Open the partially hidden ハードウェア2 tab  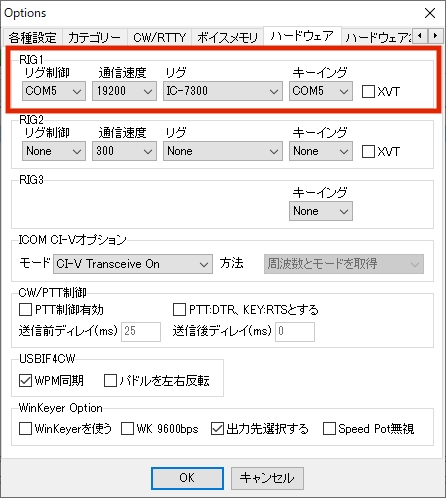click(377, 37)
